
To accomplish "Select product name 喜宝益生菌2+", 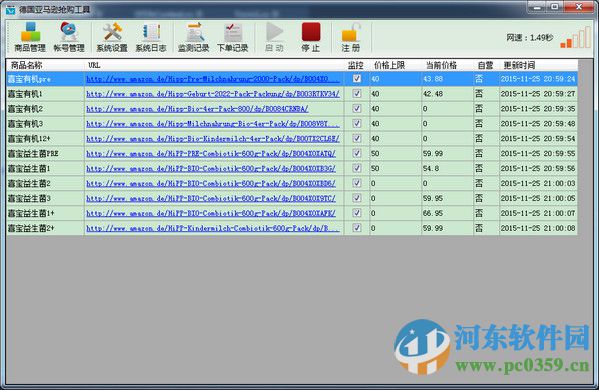I will [31, 228].
